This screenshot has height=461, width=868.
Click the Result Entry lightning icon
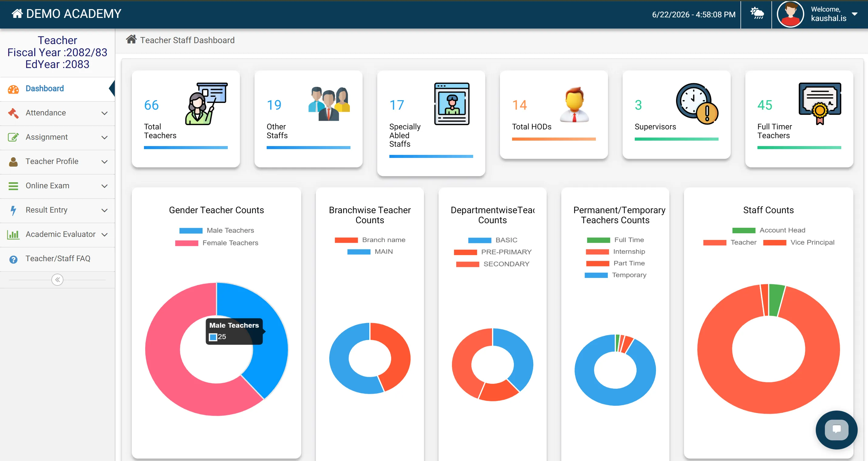coord(13,210)
